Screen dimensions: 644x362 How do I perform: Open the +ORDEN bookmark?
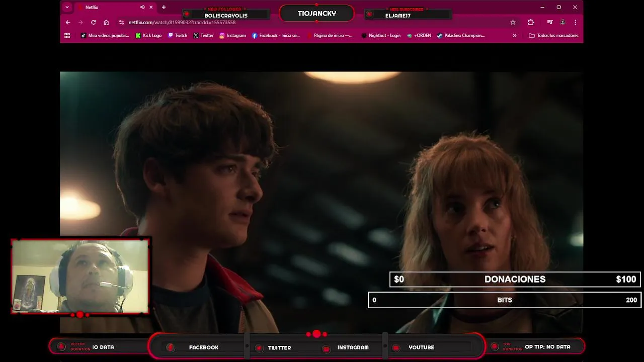pos(419,36)
